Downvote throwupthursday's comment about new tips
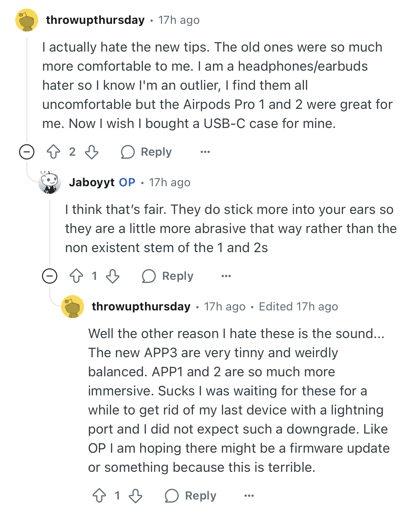The image size is (420, 517). [92, 152]
